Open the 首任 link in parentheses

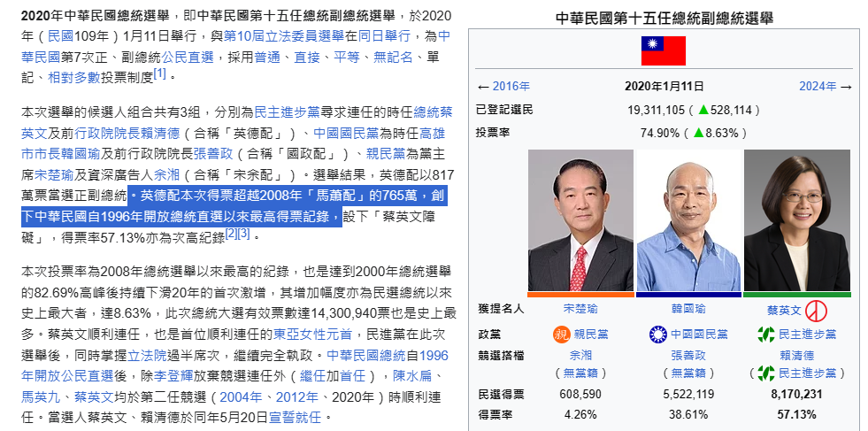tap(353, 375)
